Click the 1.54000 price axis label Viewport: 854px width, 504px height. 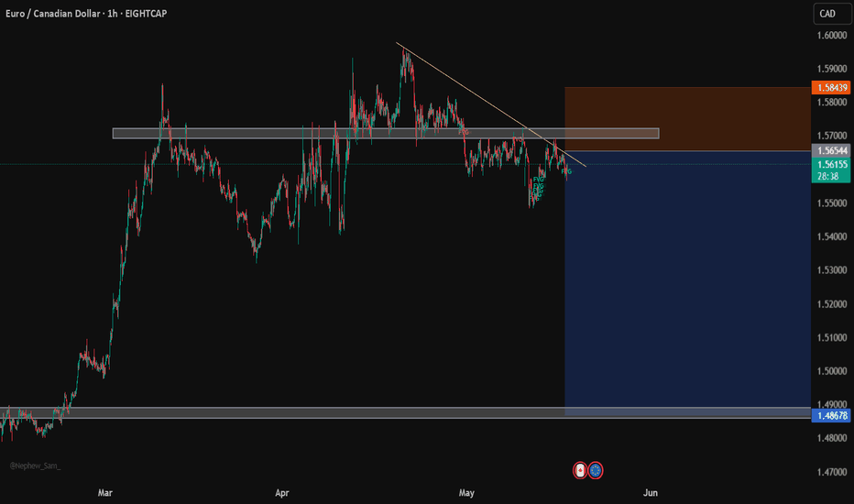832,236
